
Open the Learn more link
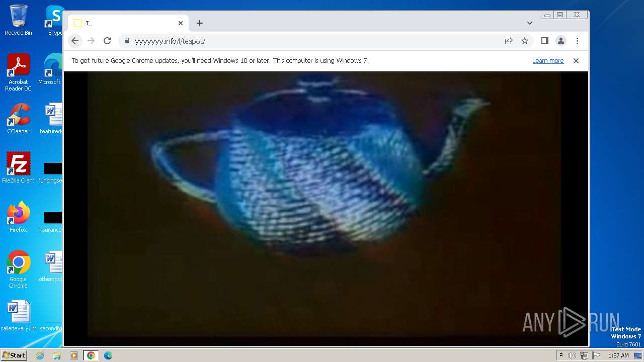click(x=548, y=60)
